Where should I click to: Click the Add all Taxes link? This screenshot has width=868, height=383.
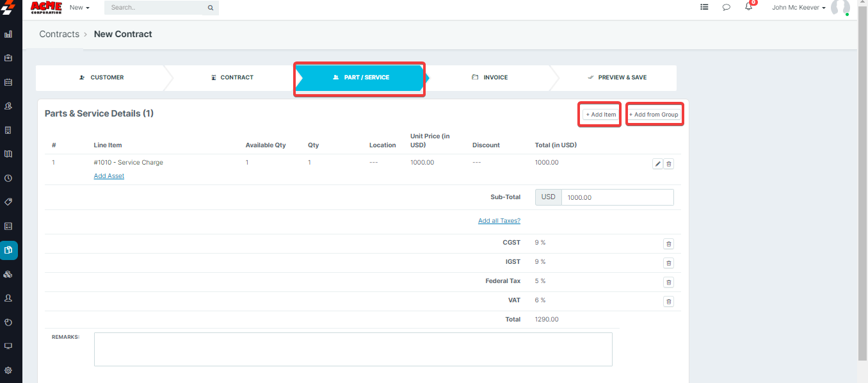[x=499, y=221]
